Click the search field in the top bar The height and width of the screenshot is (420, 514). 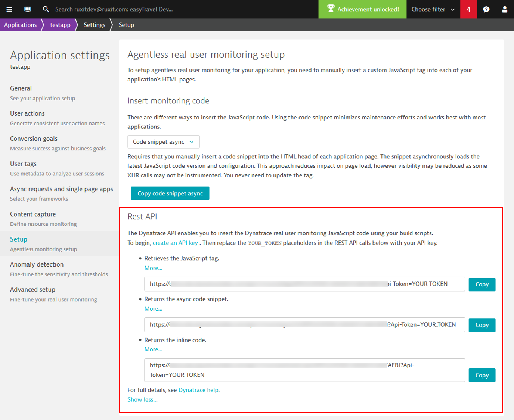[114, 9]
